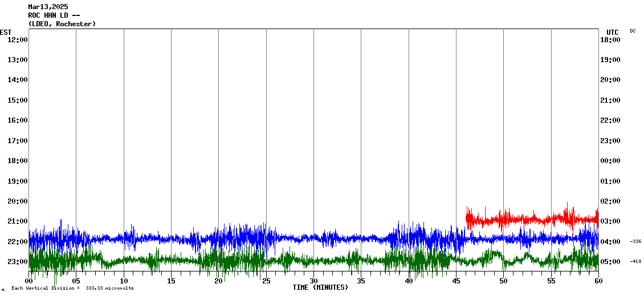Click the UTC time zone label

tap(613, 32)
